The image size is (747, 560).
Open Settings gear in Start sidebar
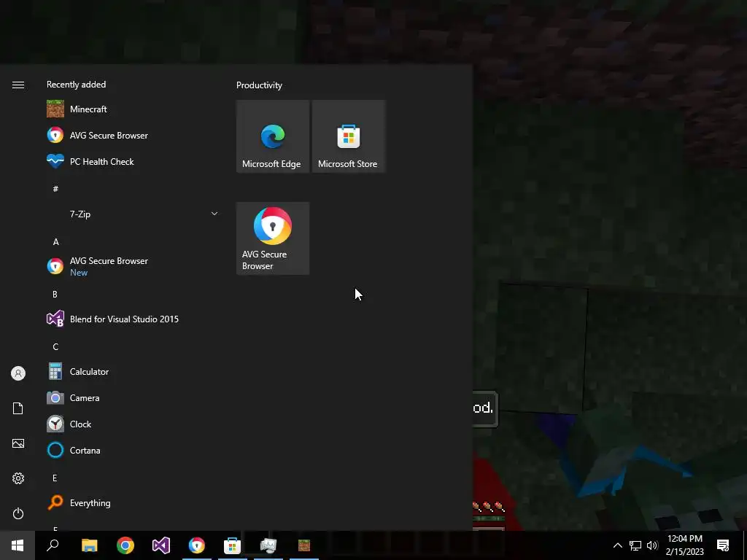[18, 478]
